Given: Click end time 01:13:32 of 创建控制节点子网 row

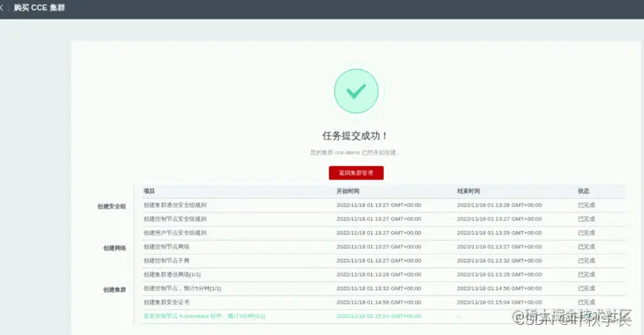Looking at the screenshot, I should 499,261.
